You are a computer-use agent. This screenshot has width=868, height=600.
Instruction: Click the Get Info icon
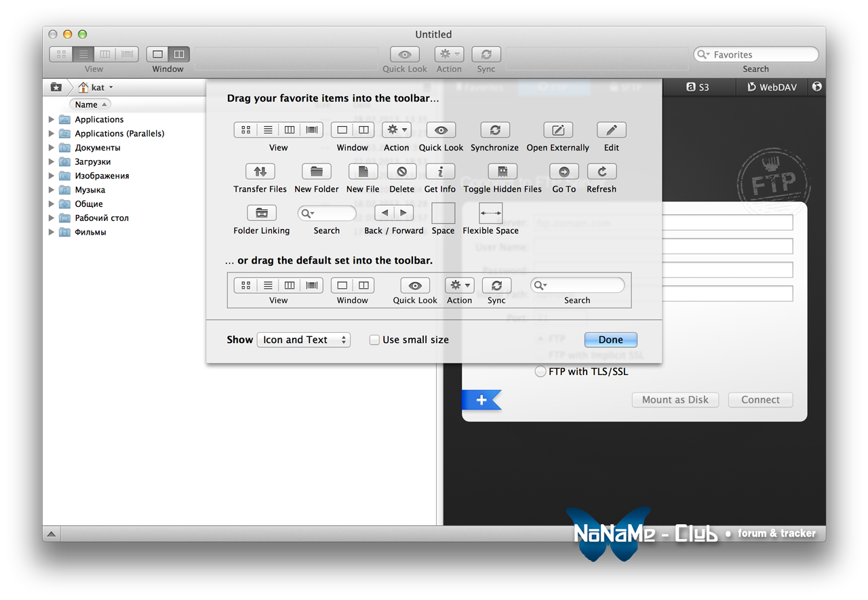pos(439,172)
